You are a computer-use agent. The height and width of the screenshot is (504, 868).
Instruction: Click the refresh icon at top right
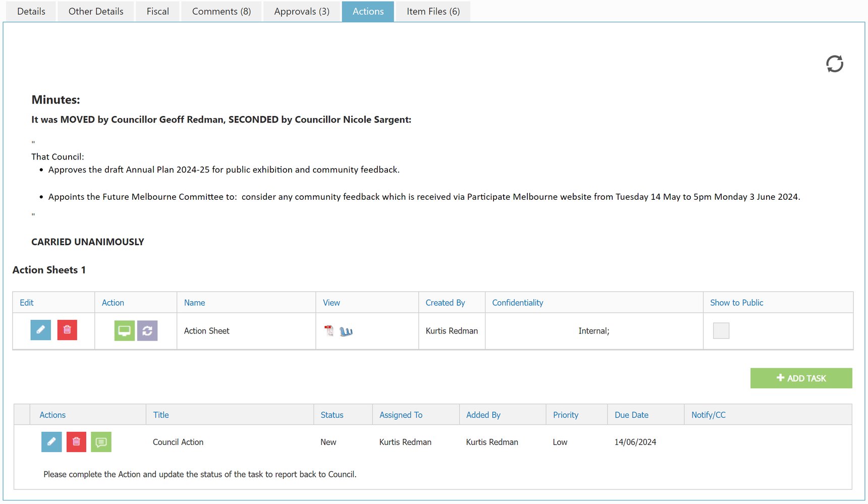click(x=834, y=64)
